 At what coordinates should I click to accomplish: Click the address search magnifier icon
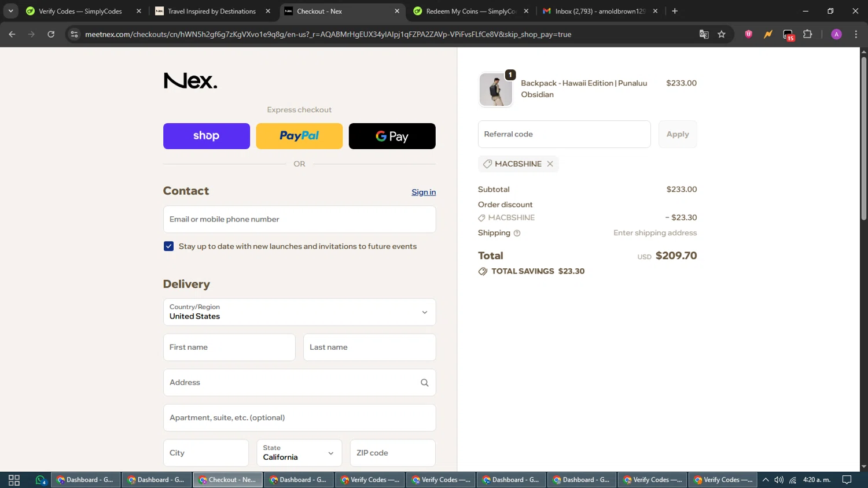424,383
